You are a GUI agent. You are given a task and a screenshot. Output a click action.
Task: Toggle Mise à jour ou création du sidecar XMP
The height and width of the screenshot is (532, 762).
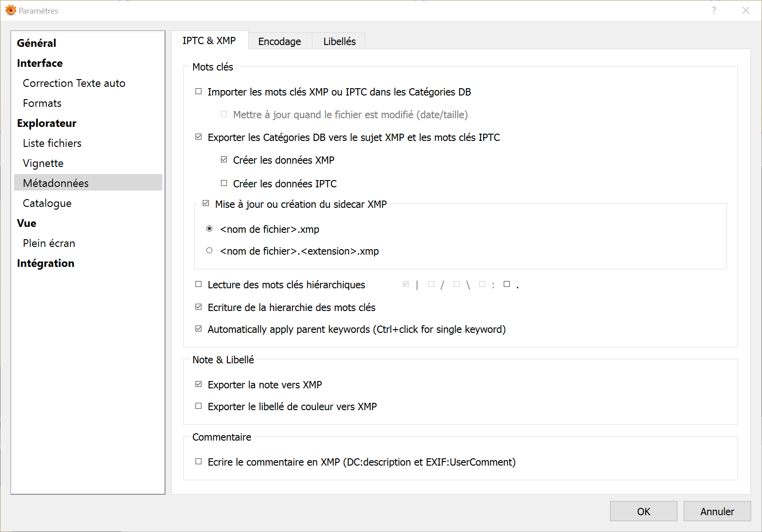[206, 204]
